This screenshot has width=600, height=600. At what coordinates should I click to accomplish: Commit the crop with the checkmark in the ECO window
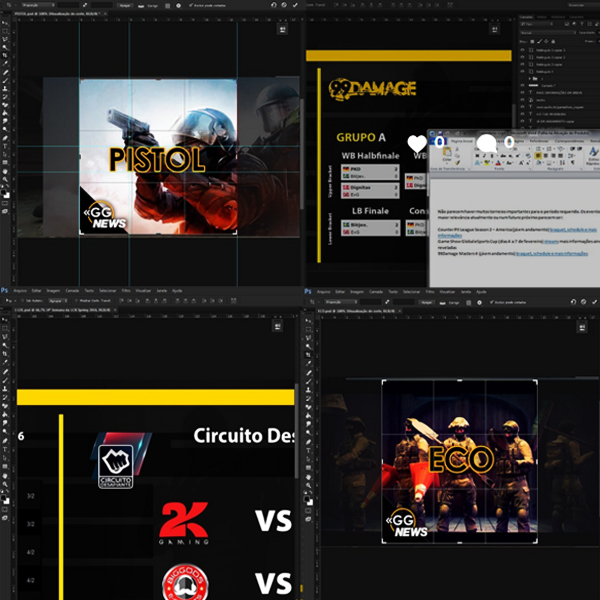coord(594,302)
